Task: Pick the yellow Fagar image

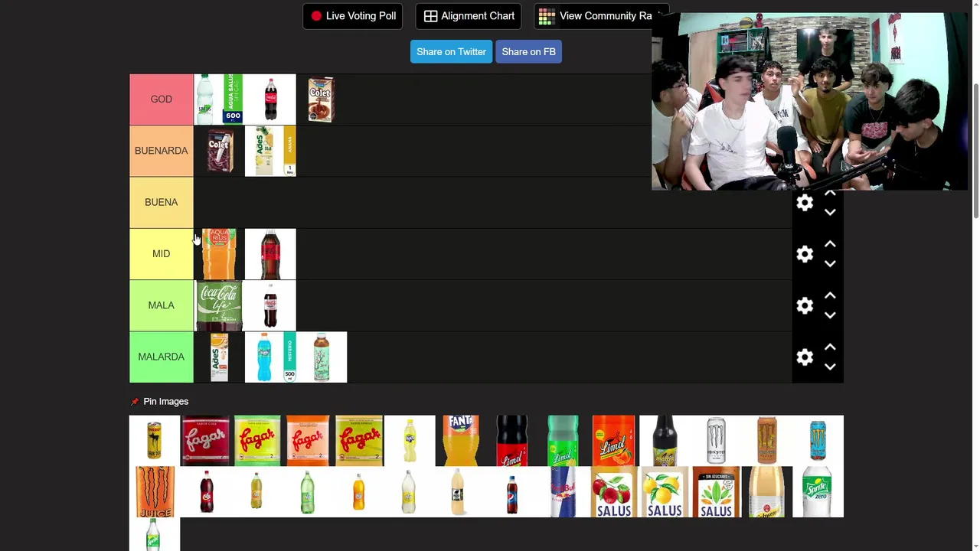Action: tap(359, 441)
